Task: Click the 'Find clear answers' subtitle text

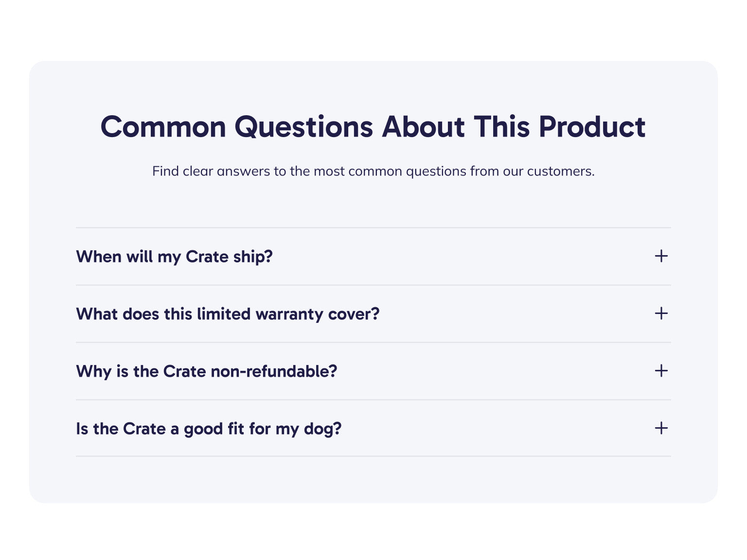Action: point(373,171)
